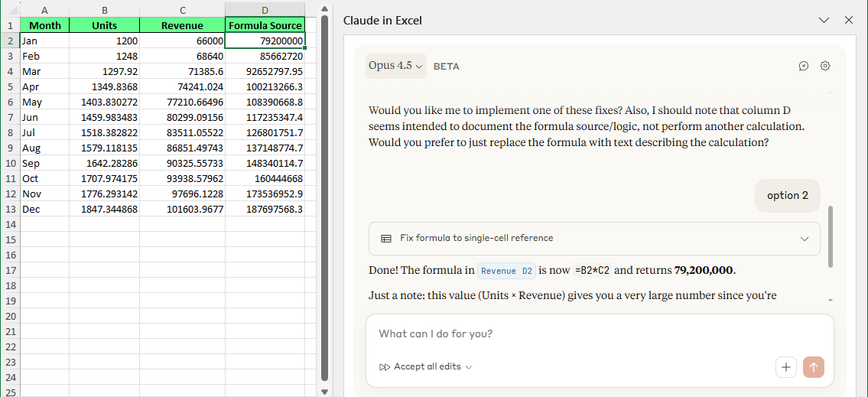Screen dimensions: 868x397
Task: Select the cell with value 101603.9677
Action: 182,210
